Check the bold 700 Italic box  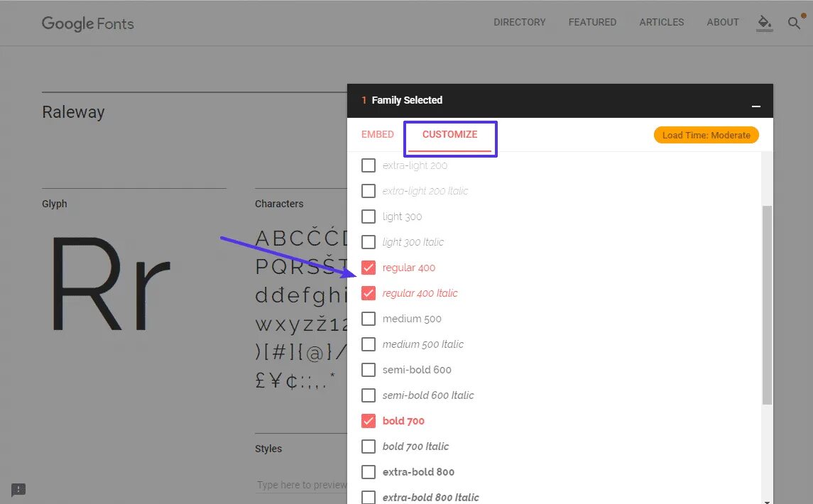point(368,446)
